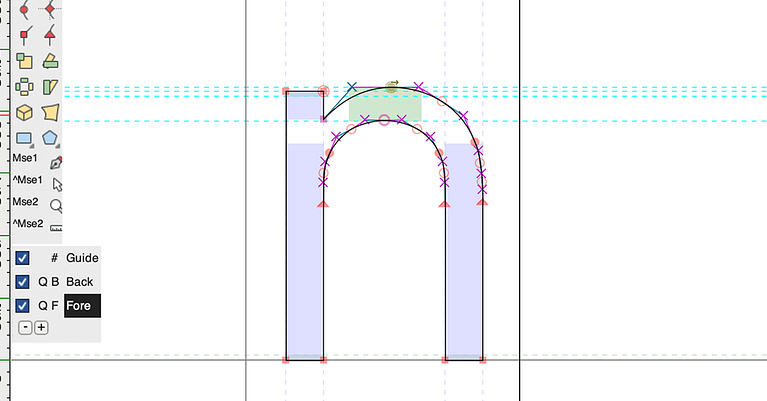This screenshot has width=767, height=401.
Task: Open the polygon/star shape tool
Action: point(50,138)
